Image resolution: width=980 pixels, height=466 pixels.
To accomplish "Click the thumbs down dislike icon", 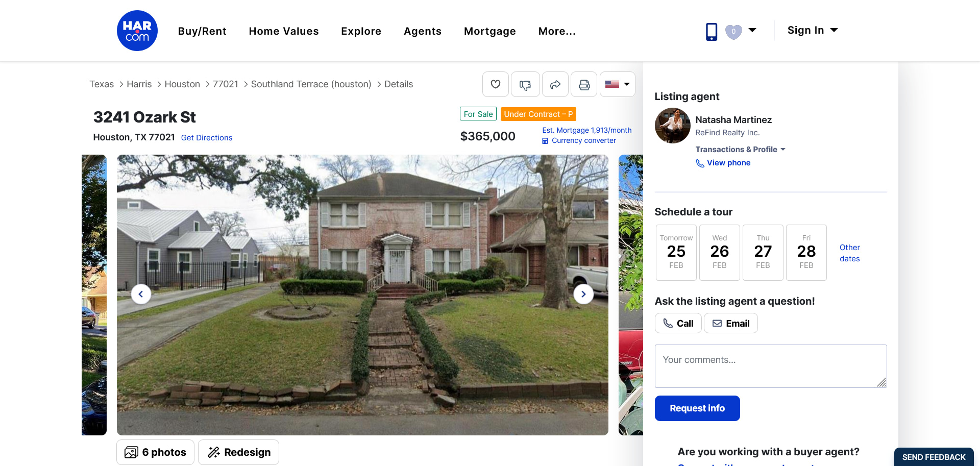I will (x=525, y=84).
